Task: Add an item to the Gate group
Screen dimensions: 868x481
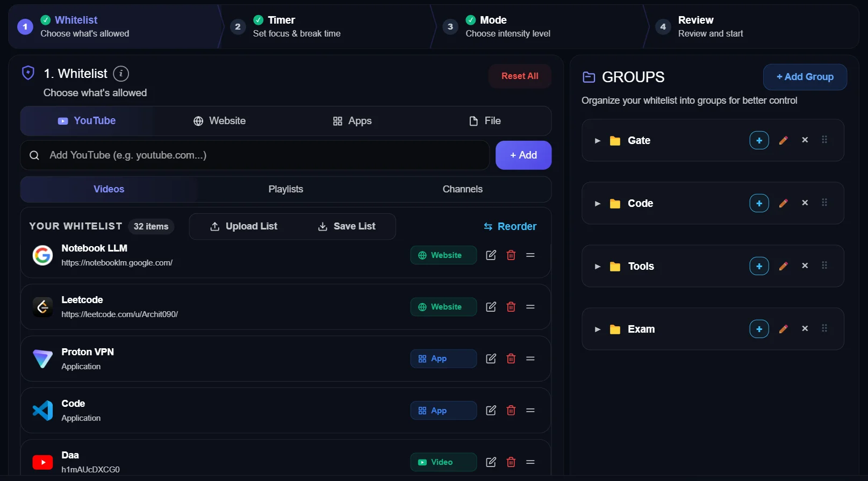Action: pos(759,140)
